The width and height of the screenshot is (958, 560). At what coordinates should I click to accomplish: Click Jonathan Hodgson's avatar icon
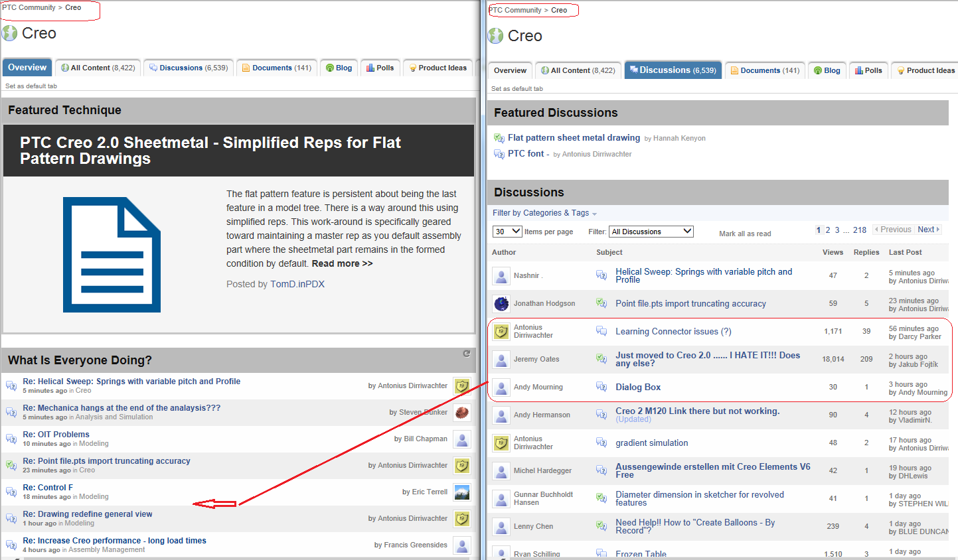tap(501, 303)
